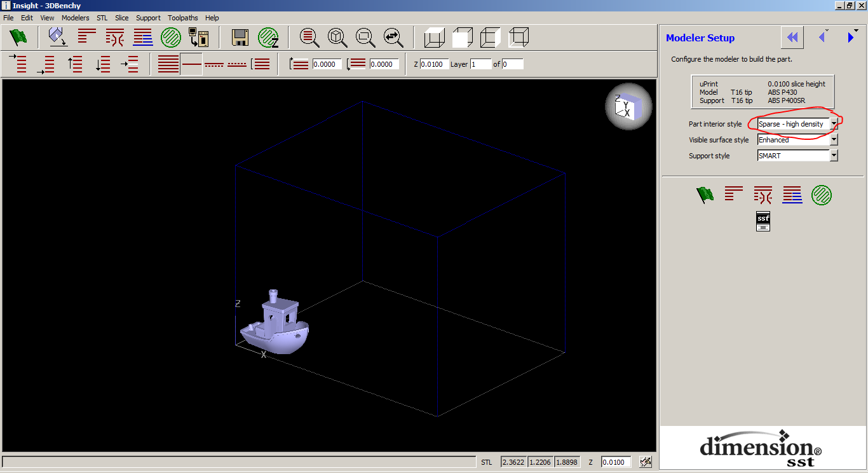Viewport: 868px width, 473px height.
Task: Click the double left arrow in Modeler Setup
Action: pyautogui.click(x=792, y=38)
